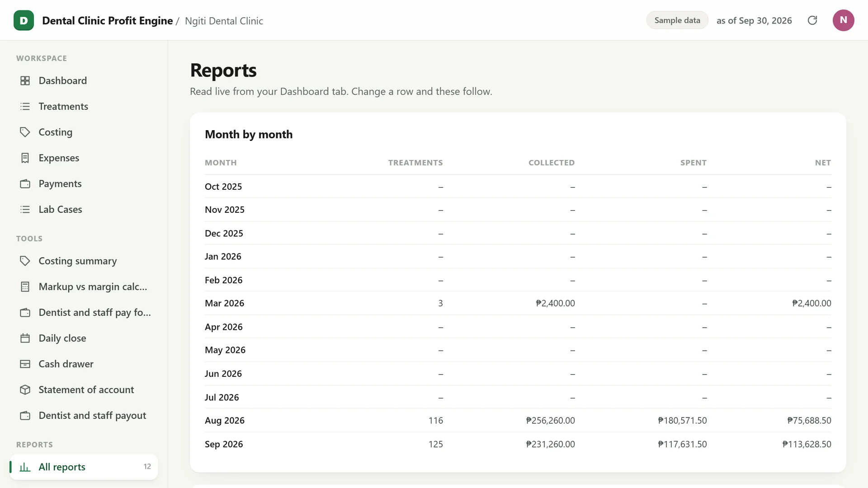Click the Dentist and staff payout icon

tap(25, 415)
